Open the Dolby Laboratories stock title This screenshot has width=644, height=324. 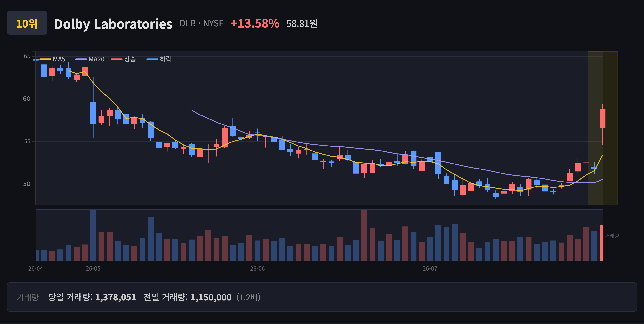[x=113, y=24]
